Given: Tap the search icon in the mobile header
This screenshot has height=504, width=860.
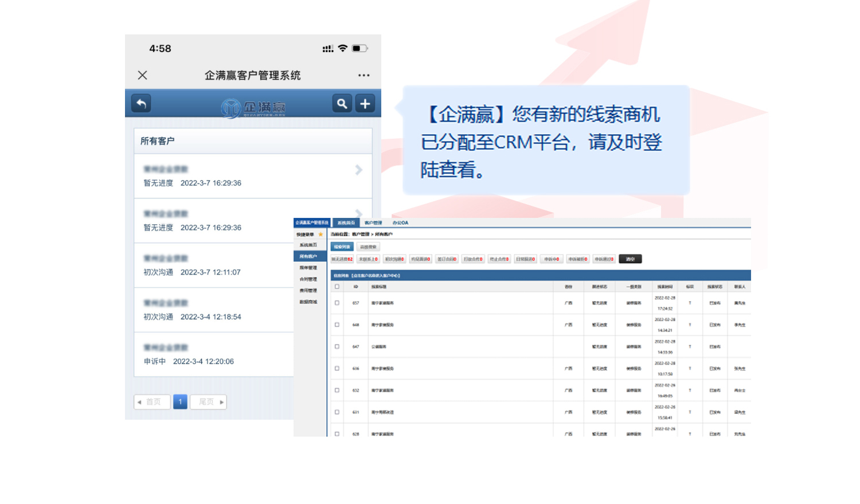Looking at the screenshot, I should 341,103.
